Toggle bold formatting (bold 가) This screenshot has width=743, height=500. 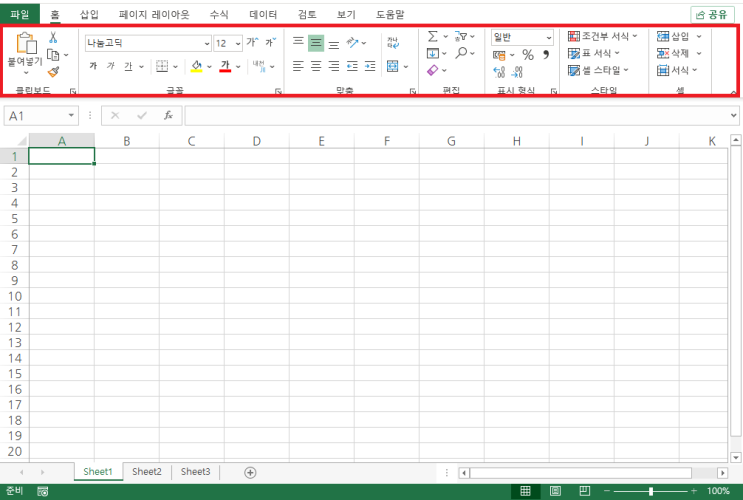[x=93, y=66]
